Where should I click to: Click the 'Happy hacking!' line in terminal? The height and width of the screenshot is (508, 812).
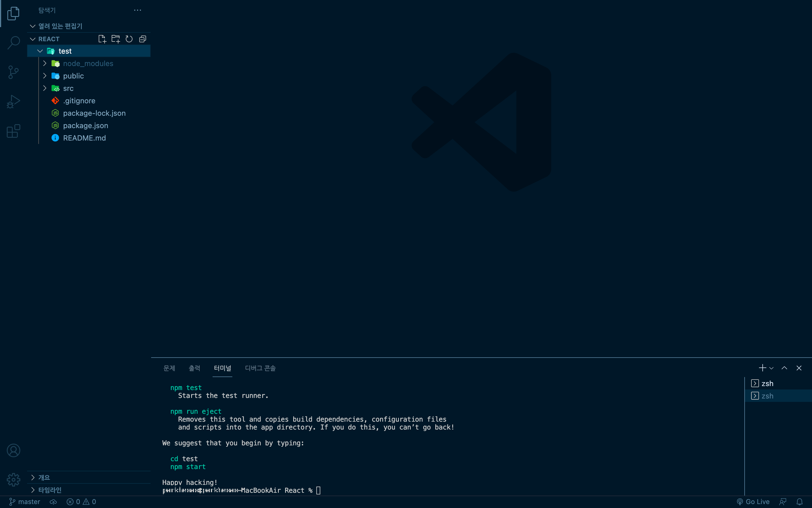click(190, 483)
